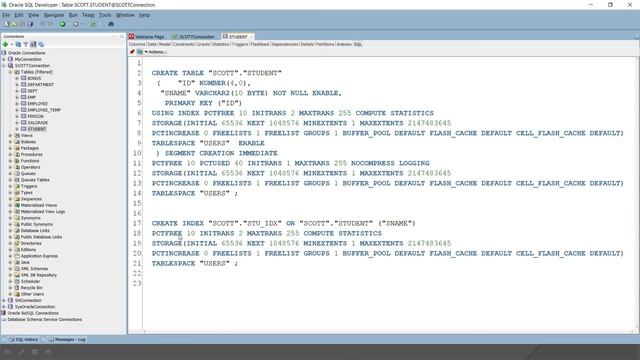This screenshot has height=360, width=640.
Task: Open the Data sub-tab
Action: point(152,44)
